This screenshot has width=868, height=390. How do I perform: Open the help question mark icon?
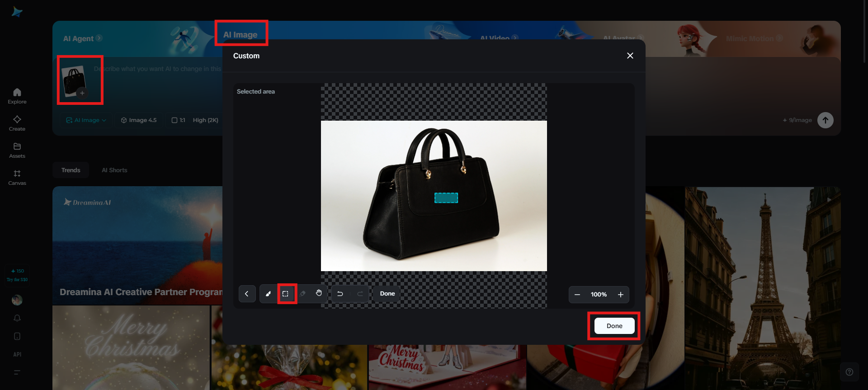[849, 372]
